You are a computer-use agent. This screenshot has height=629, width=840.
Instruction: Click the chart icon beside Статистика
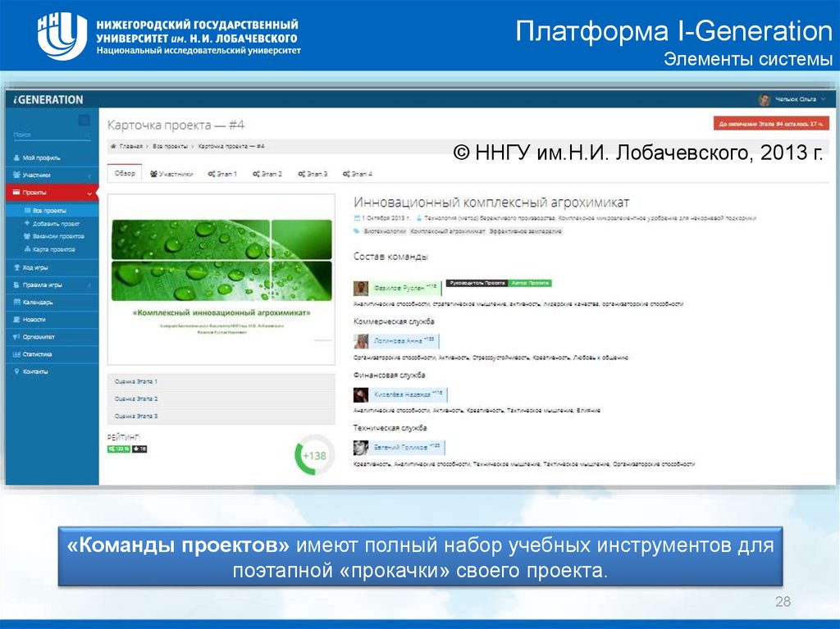[17, 354]
